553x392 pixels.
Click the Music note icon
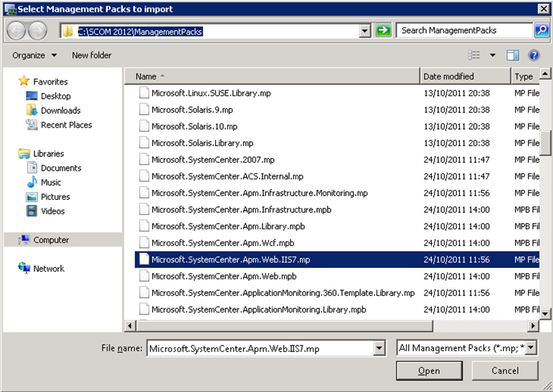pos(32,182)
